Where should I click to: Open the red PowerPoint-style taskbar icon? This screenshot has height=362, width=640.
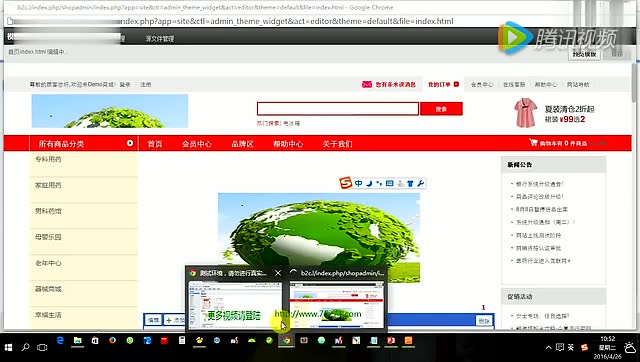click(391, 340)
